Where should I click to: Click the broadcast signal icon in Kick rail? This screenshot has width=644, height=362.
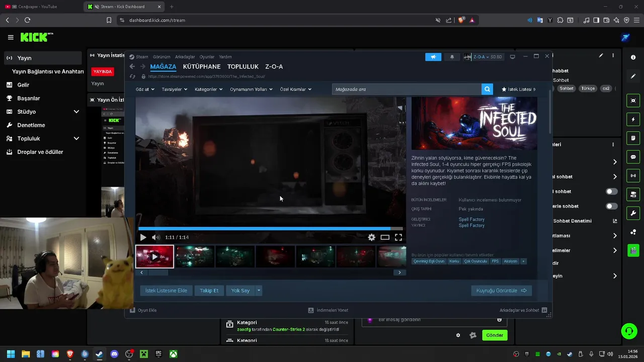pos(633,175)
